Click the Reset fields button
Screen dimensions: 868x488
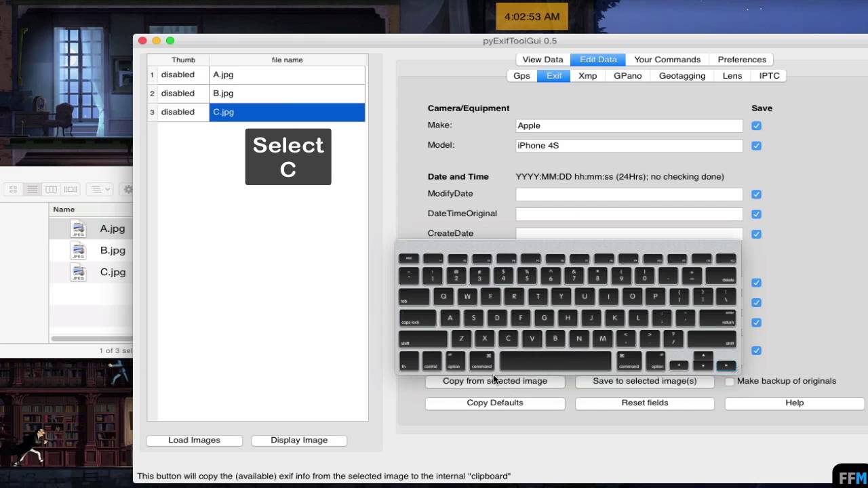click(x=645, y=403)
